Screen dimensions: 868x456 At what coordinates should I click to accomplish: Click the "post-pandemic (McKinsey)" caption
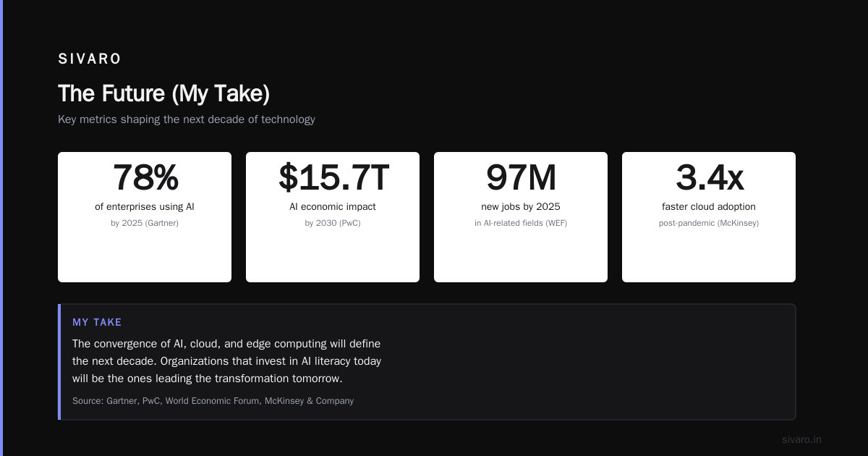tap(709, 223)
